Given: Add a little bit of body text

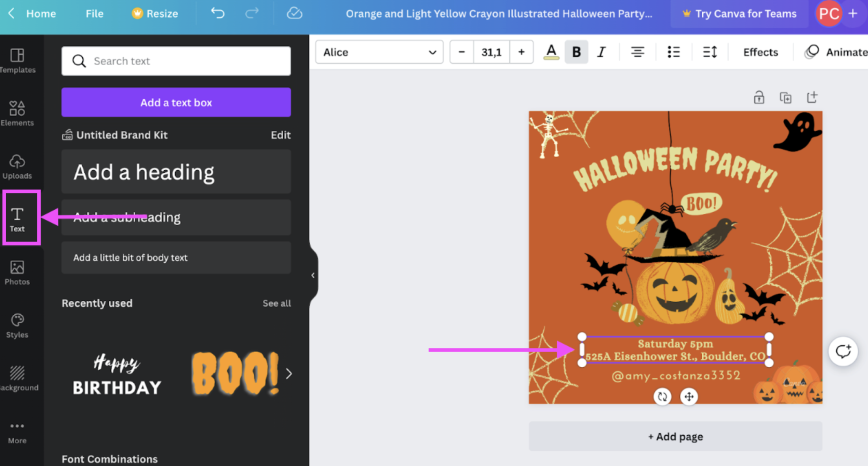Looking at the screenshot, I should (176, 257).
